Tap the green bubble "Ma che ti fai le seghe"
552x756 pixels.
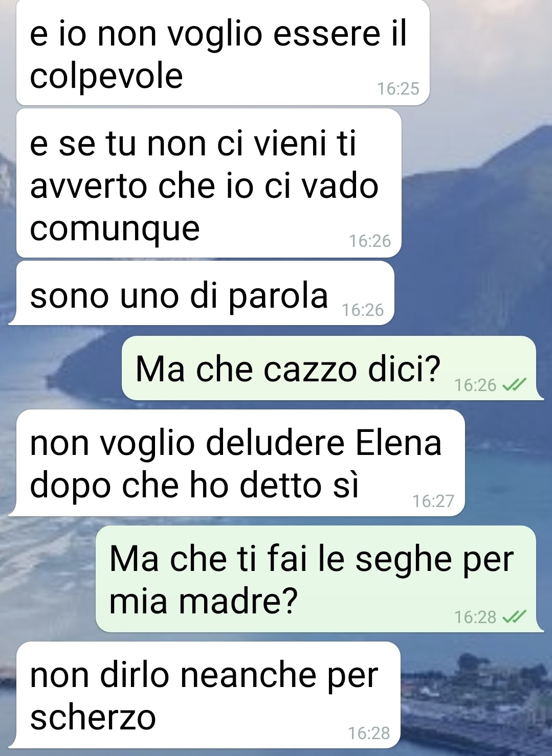tap(316, 579)
